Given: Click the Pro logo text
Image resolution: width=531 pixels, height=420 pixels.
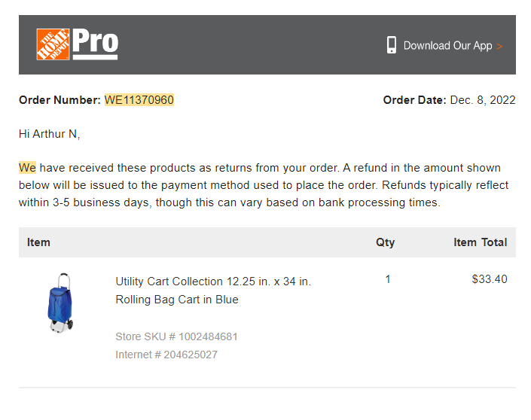Looking at the screenshot, I should point(95,44).
